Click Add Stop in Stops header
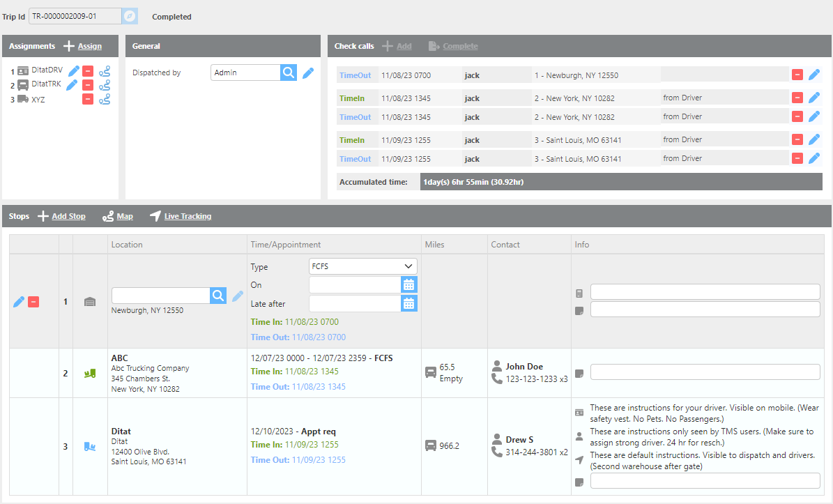 click(x=68, y=216)
